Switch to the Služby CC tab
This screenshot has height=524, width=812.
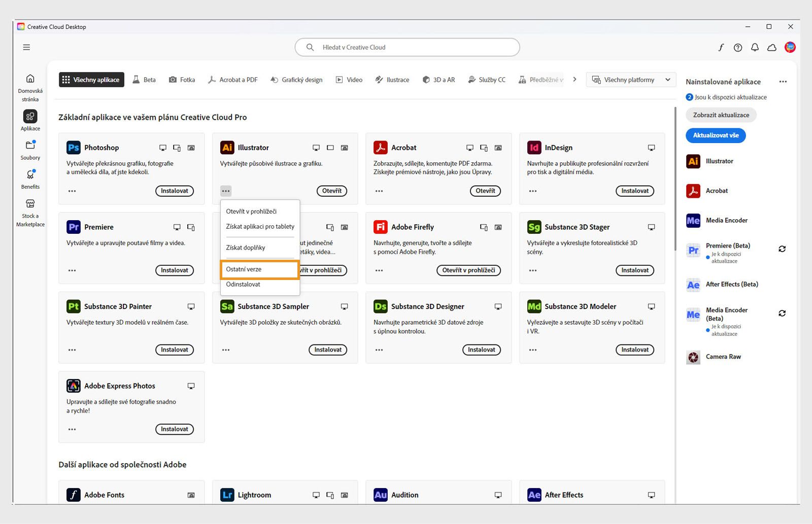click(487, 80)
